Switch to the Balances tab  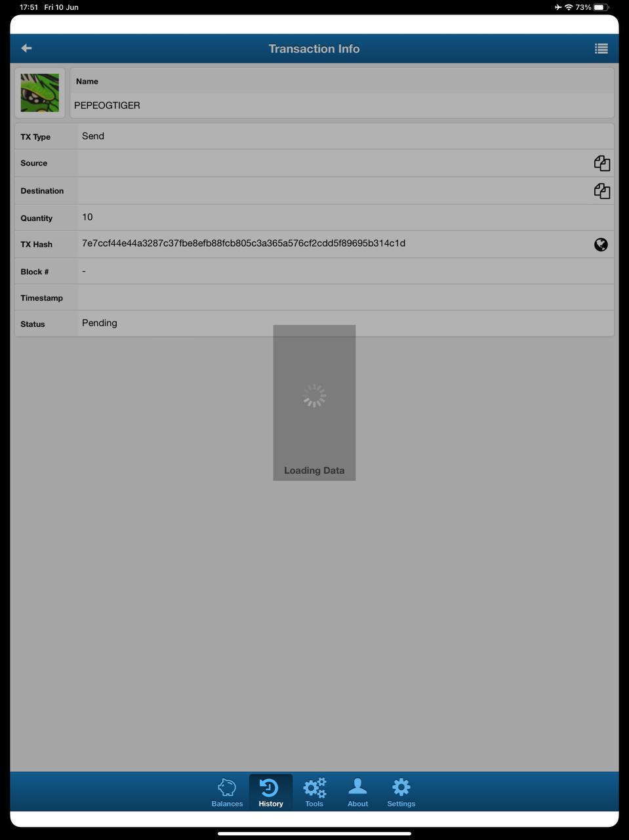[227, 792]
